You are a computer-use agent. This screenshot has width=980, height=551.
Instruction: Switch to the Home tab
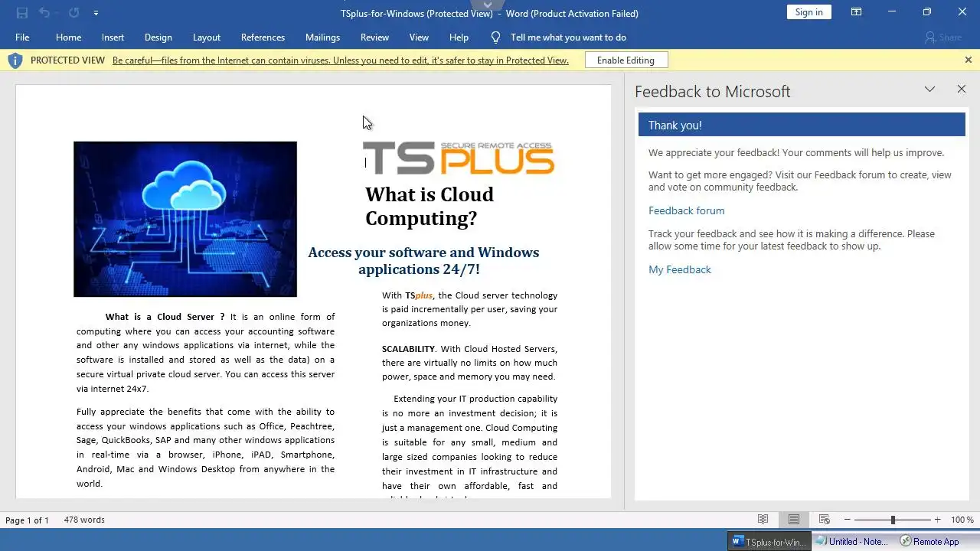click(68, 37)
